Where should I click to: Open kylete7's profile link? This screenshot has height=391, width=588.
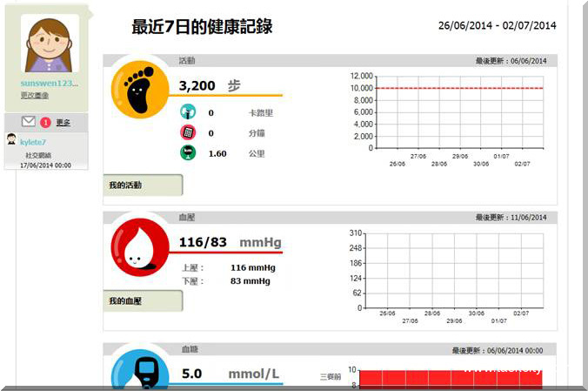(32, 141)
